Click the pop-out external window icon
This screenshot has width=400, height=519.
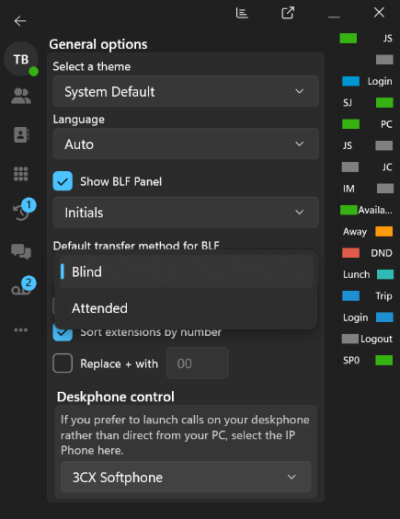click(288, 13)
